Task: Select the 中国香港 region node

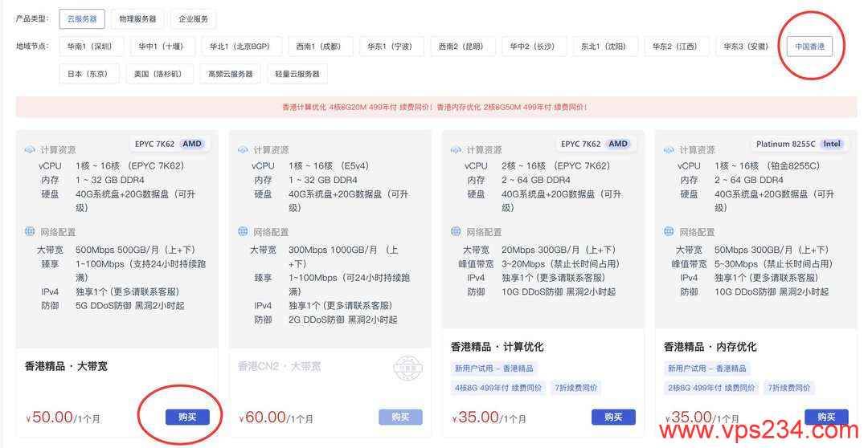Action: 809,47
